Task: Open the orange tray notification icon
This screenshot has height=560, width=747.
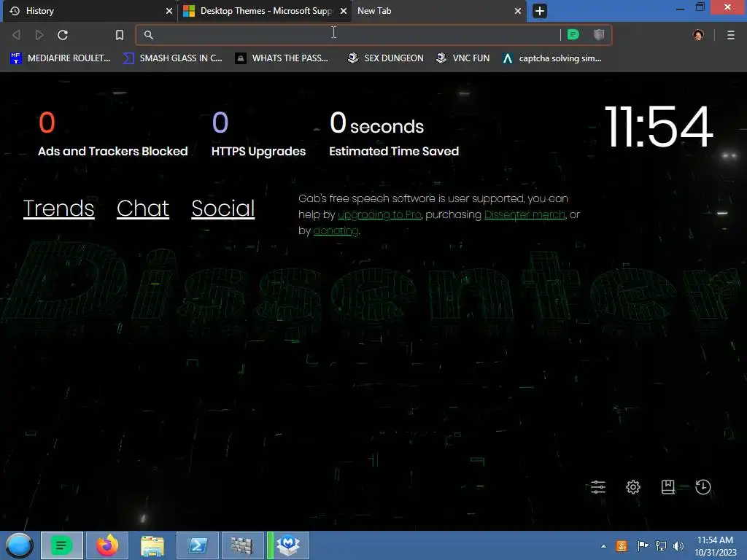Action: pyautogui.click(x=622, y=546)
